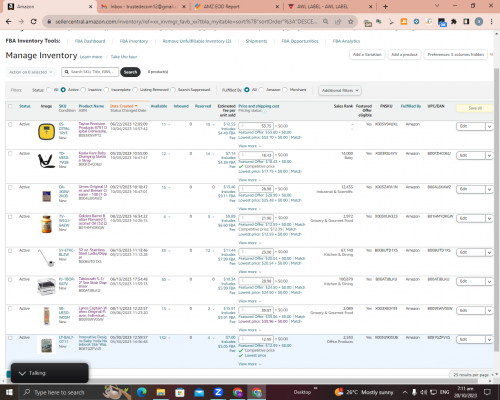Toggle the browser side panel icon
Screen dimensions: 500x400
coord(466,22)
